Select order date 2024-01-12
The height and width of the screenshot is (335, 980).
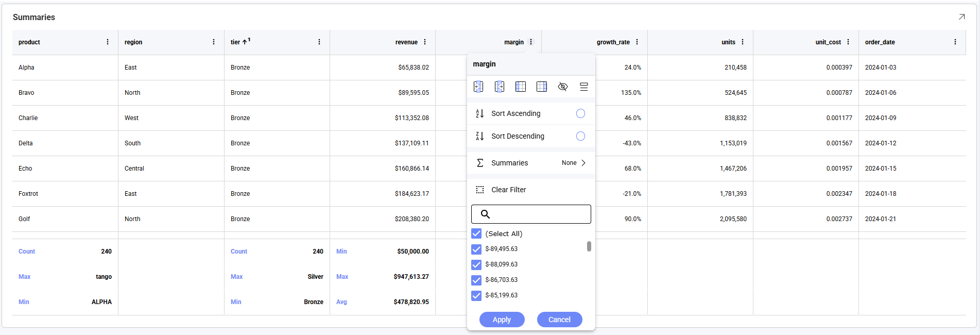click(912, 143)
